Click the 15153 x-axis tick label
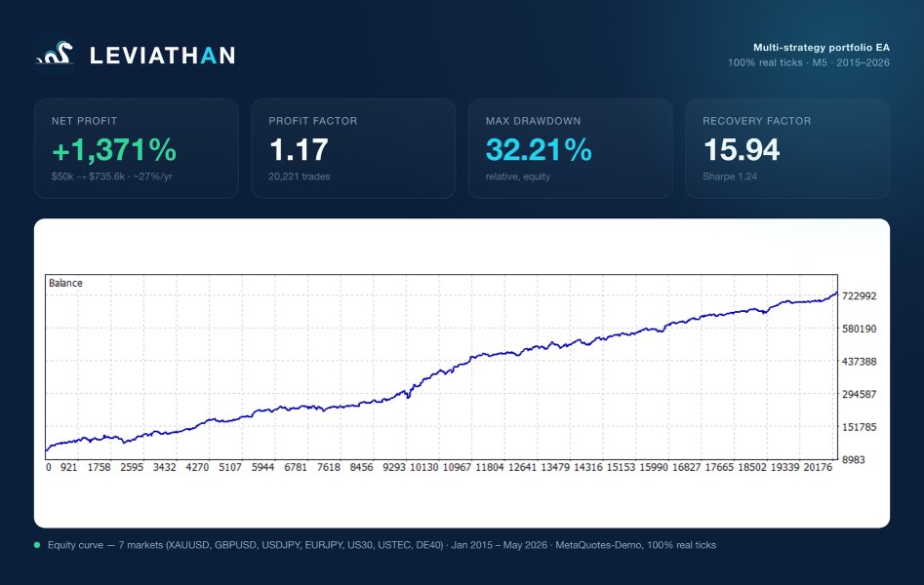 [x=622, y=467]
